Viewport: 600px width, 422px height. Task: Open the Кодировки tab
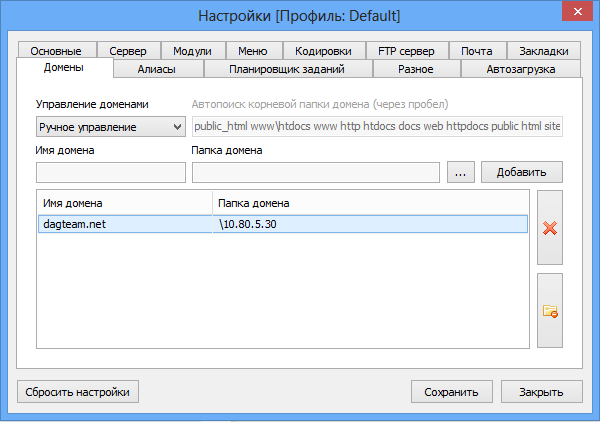(324, 51)
